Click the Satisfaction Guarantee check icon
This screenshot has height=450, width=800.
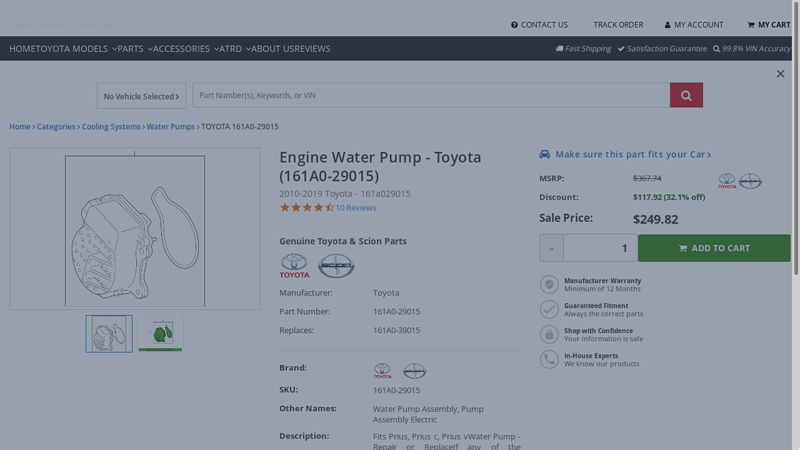(x=621, y=48)
